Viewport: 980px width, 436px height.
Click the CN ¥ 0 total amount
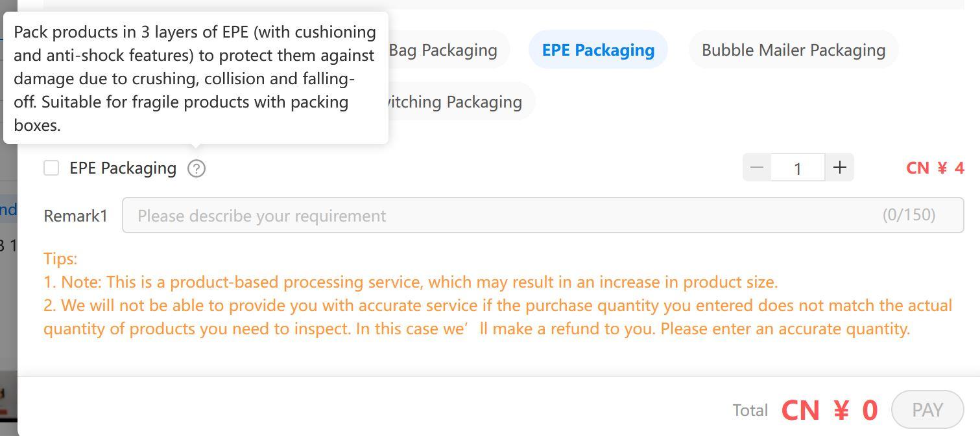[830, 410]
